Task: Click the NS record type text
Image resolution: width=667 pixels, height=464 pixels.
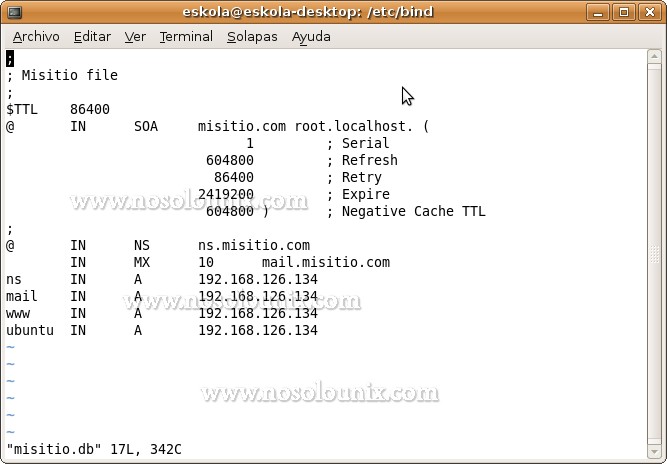Action: (x=142, y=245)
